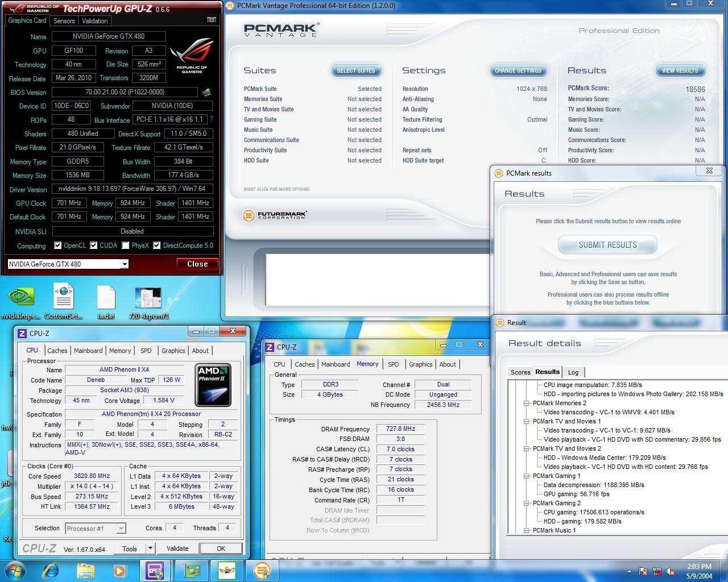Collapse the PCMark Music 1 tree node
Image resolution: width=728 pixels, height=582 pixels.
(527, 530)
